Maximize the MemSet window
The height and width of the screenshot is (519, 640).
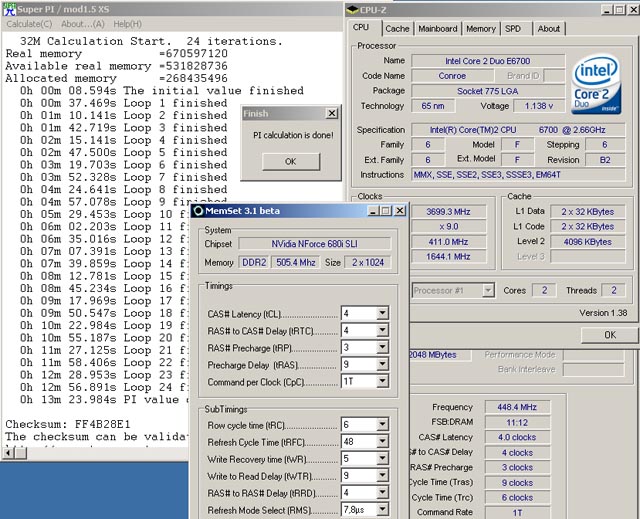click(x=386, y=211)
